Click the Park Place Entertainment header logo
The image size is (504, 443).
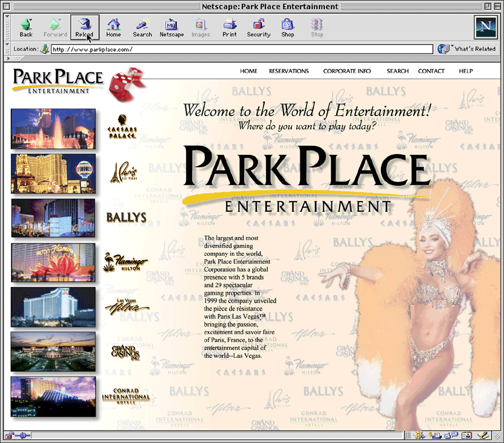[58, 81]
